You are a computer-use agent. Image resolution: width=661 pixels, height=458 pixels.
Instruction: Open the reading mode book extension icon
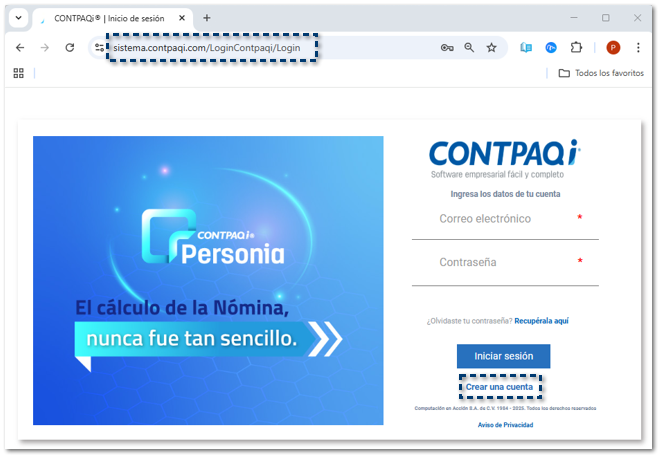[526, 48]
